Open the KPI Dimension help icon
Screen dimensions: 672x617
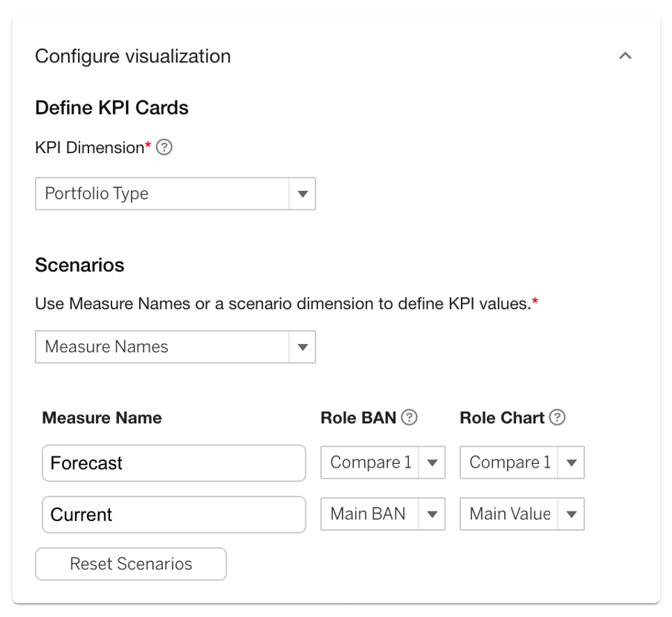click(164, 147)
